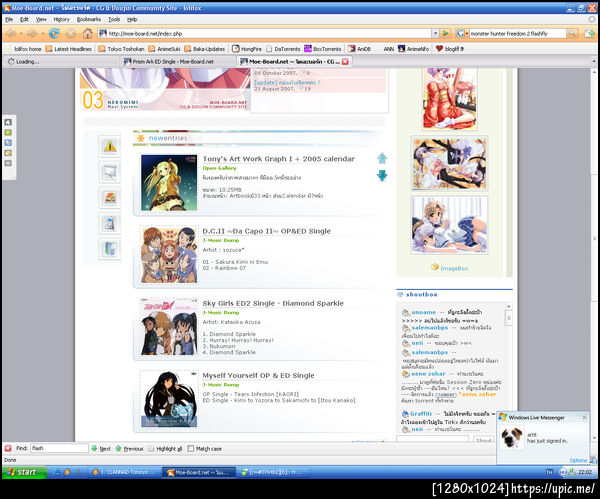Close the Find bar with red X
The width and height of the screenshot is (600, 499).
tap(8, 448)
